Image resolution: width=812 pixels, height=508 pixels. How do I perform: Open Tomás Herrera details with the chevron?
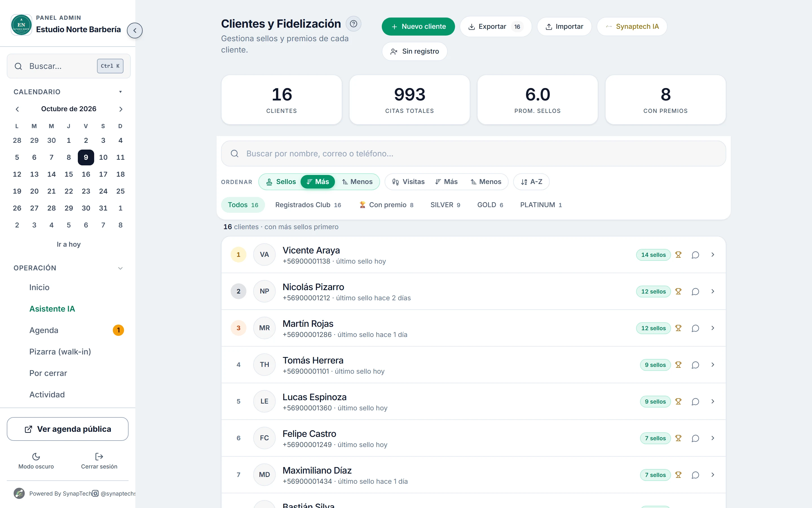tap(713, 365)
